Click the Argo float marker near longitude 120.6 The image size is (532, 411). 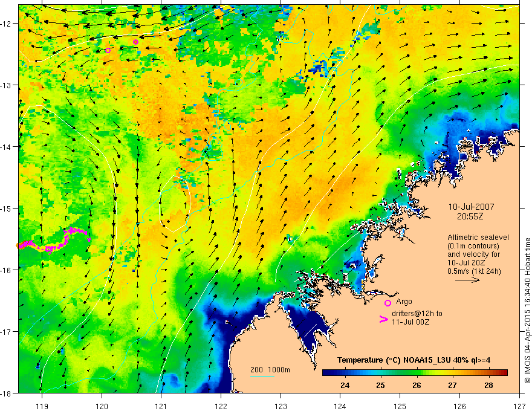tap(135, 42)
